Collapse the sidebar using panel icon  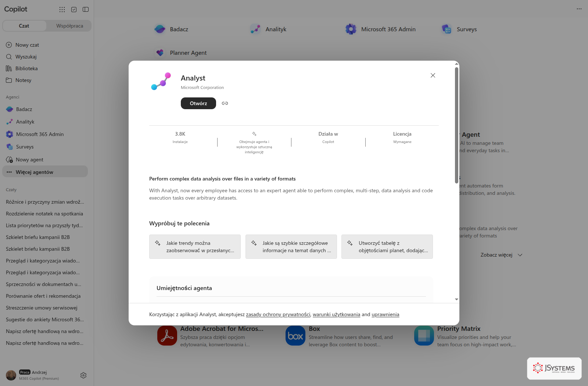point(86,10)
